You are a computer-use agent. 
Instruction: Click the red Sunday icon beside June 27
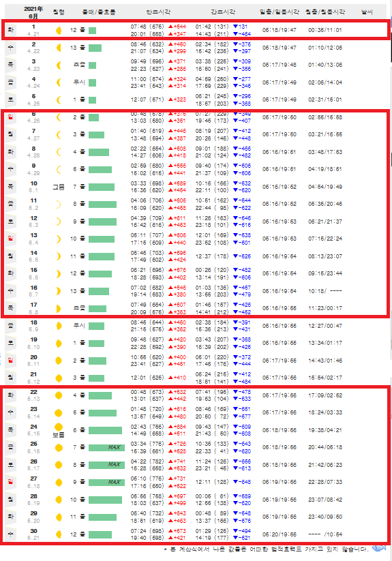click(11, 482)
